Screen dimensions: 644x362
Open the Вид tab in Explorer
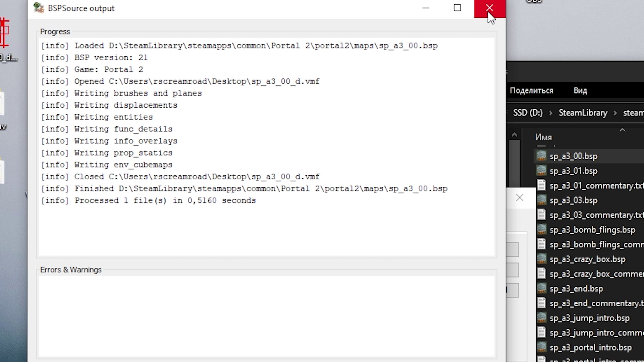click(x=580, y=90)
